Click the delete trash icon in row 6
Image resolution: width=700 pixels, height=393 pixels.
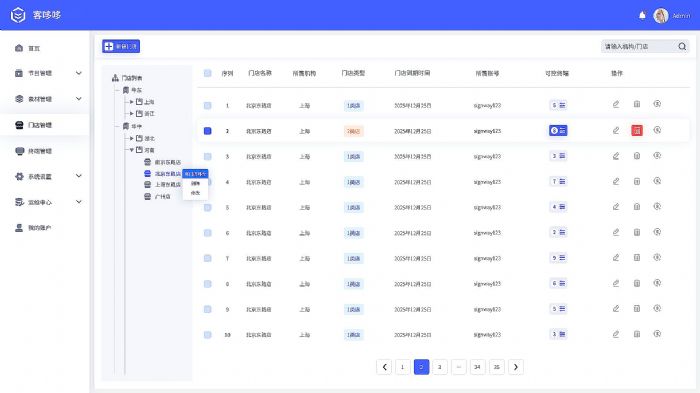coord(637,232)
